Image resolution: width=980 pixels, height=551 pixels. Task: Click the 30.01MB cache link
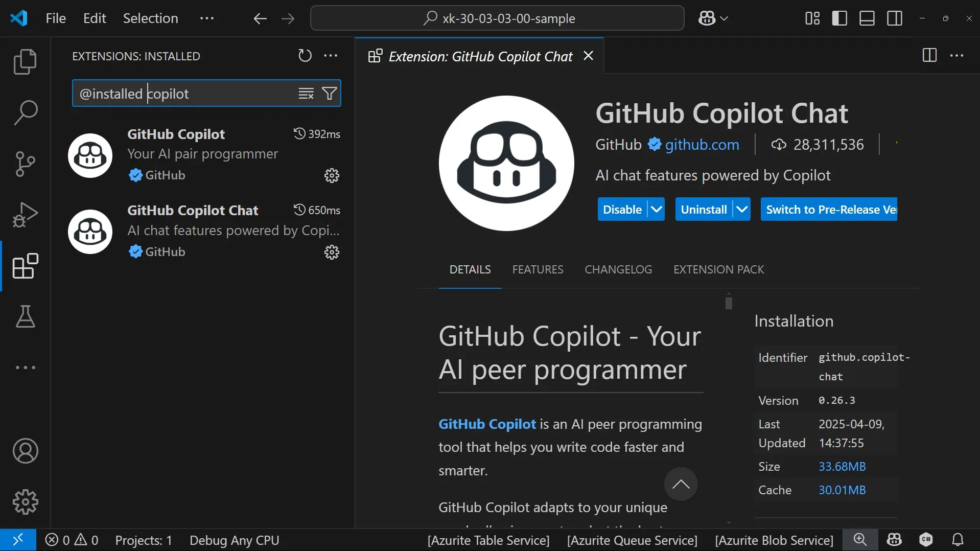[x=842, y=490]
